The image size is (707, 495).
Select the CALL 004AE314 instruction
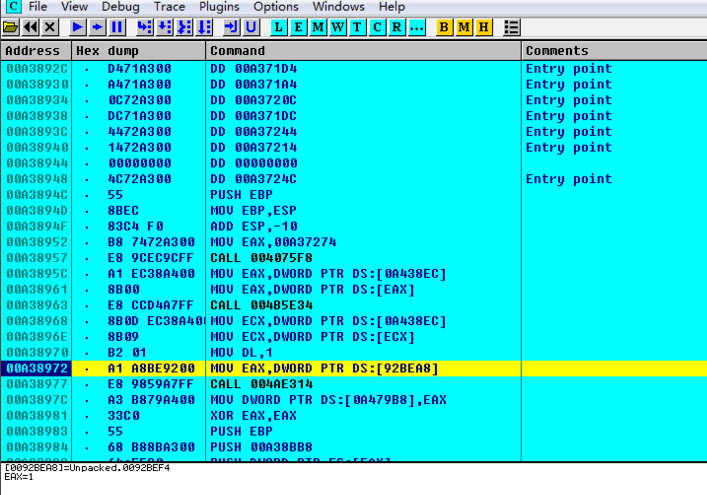(262, 384)
